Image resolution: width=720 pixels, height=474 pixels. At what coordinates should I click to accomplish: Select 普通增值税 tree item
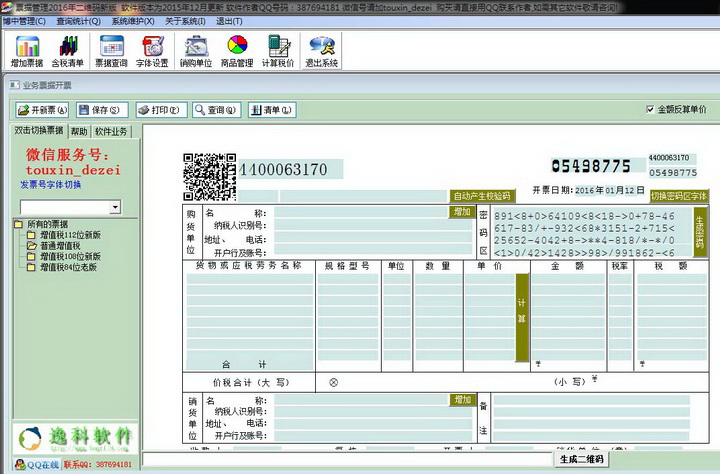[60, 246]
